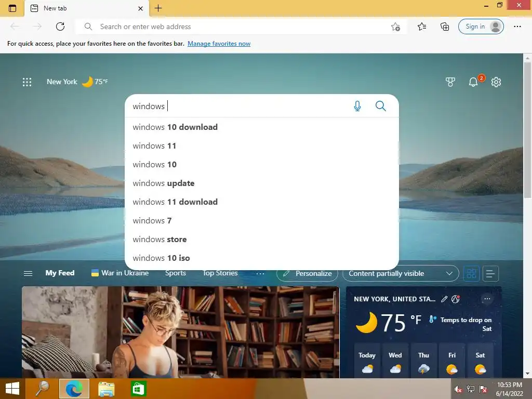
Task: Switch to Sports feed tab
Action: point(176,273)
